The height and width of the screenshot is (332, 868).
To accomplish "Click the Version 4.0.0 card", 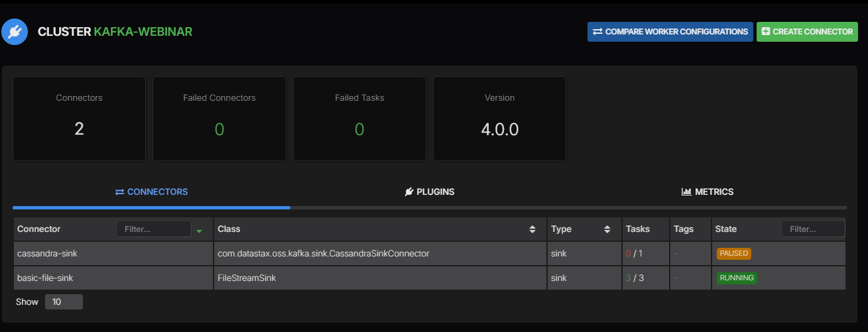I will (499, 119).
